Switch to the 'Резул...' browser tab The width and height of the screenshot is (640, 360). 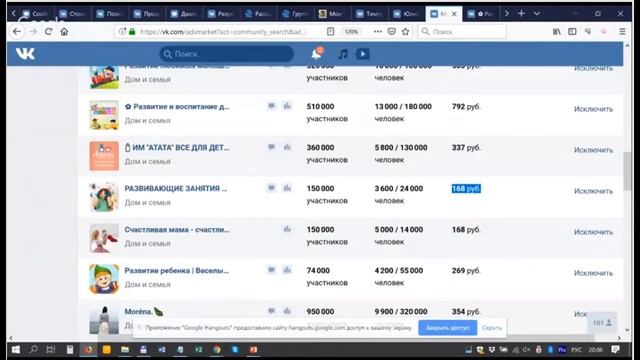coord(222,14)
